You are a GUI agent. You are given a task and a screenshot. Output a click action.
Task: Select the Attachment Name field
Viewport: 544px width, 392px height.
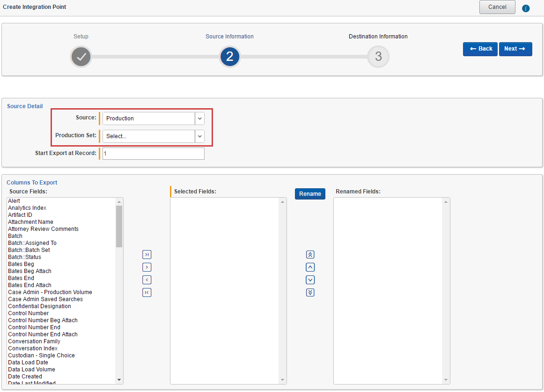tap(30, 222)
